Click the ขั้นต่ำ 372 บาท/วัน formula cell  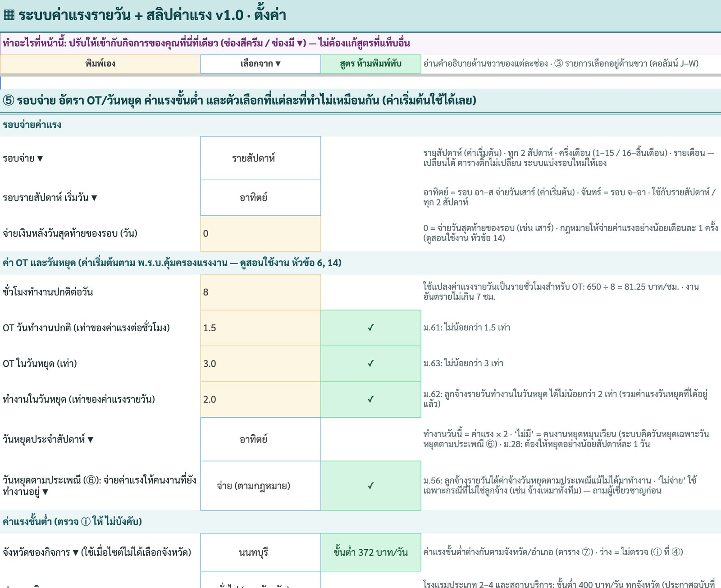[371, 552]
